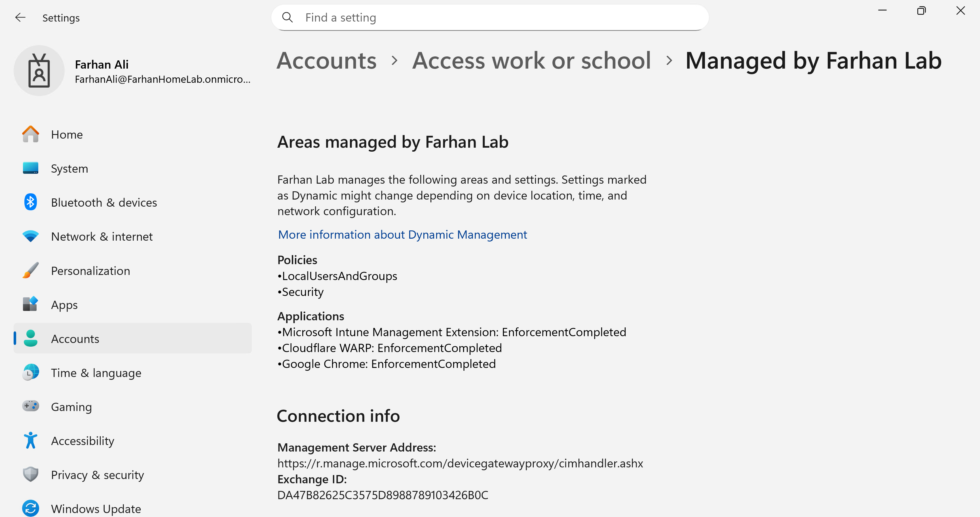Click the Gaming controller icon
980x517 pixels.
(30, 406)
